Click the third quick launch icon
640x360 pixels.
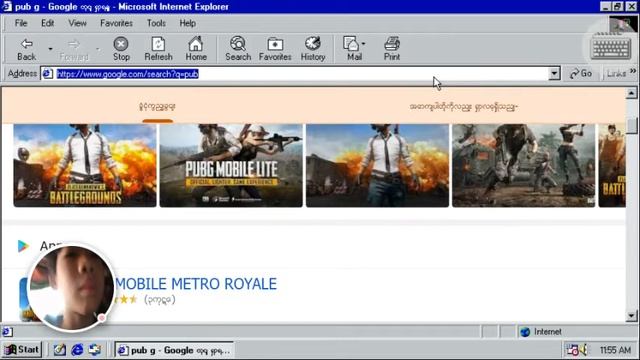(x=95, y=350)
